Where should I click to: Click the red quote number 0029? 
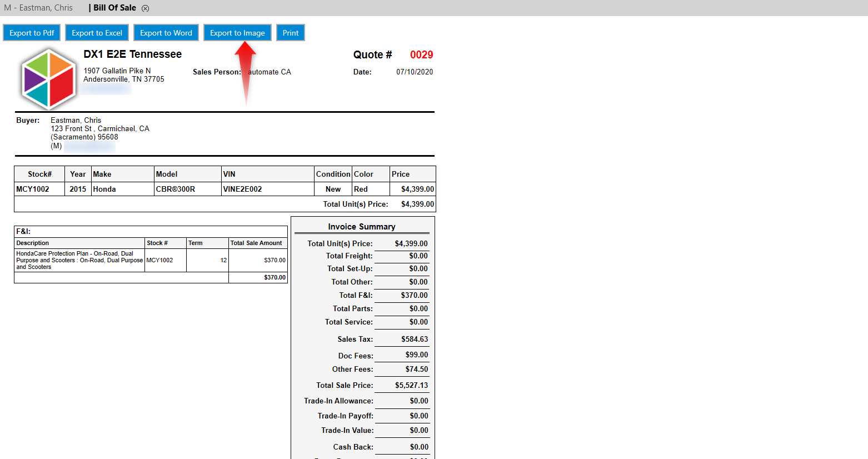point(422,54)
